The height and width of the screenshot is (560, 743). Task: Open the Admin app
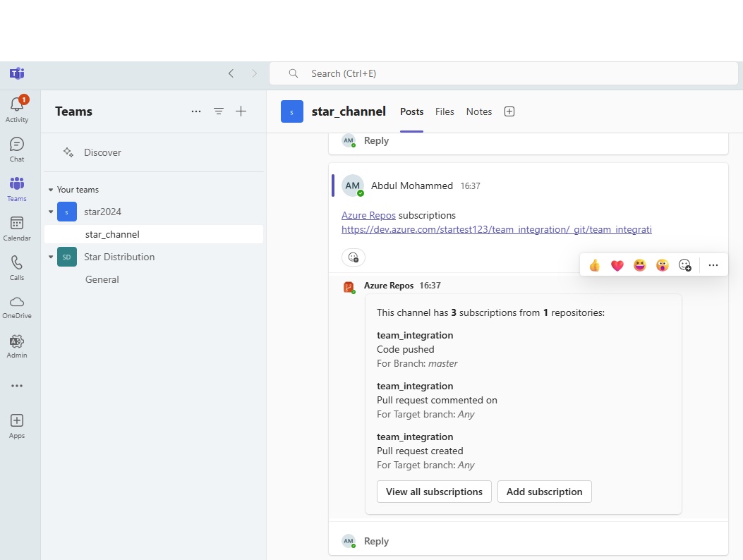tap(17, 346)
